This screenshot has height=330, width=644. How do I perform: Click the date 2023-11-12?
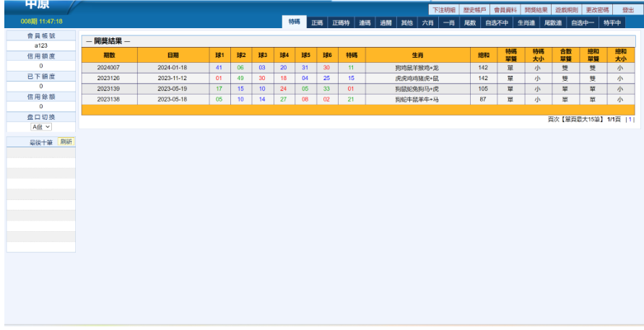(172, 78)
